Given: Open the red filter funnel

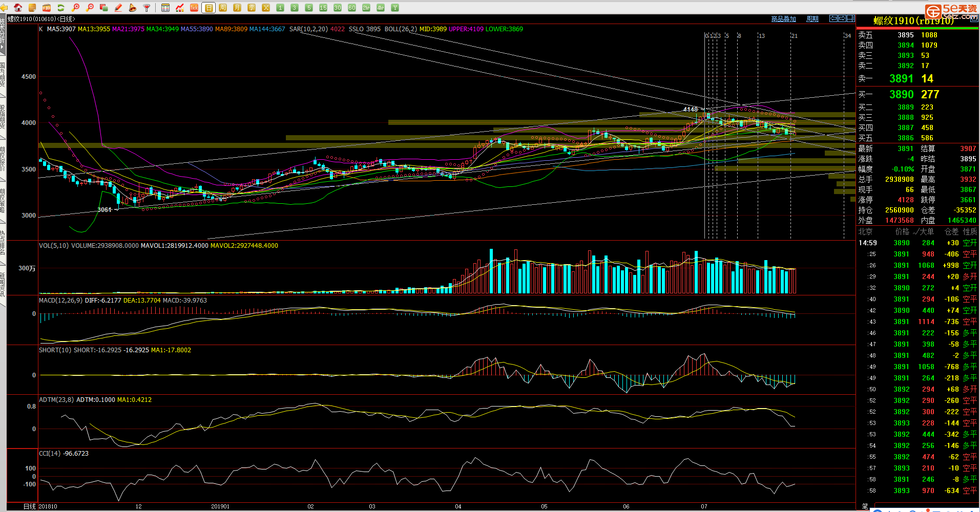Looking at the screenshot, I should [147, 8].
